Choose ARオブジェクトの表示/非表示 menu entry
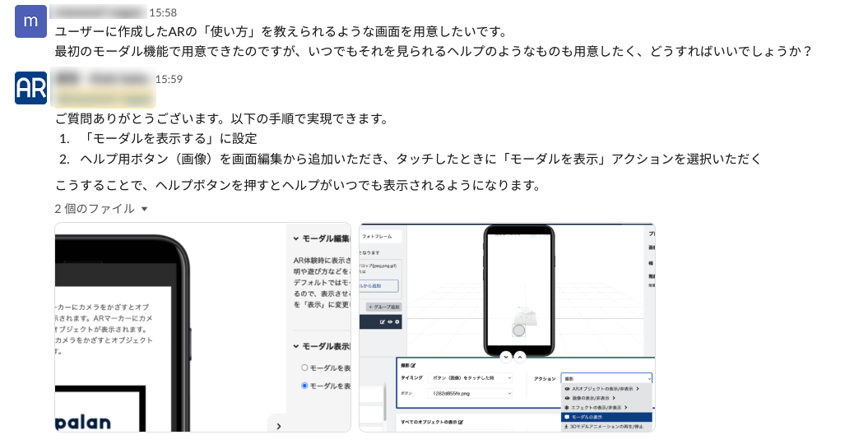Screen dimensions: 868x444 [x=606, y=389]
